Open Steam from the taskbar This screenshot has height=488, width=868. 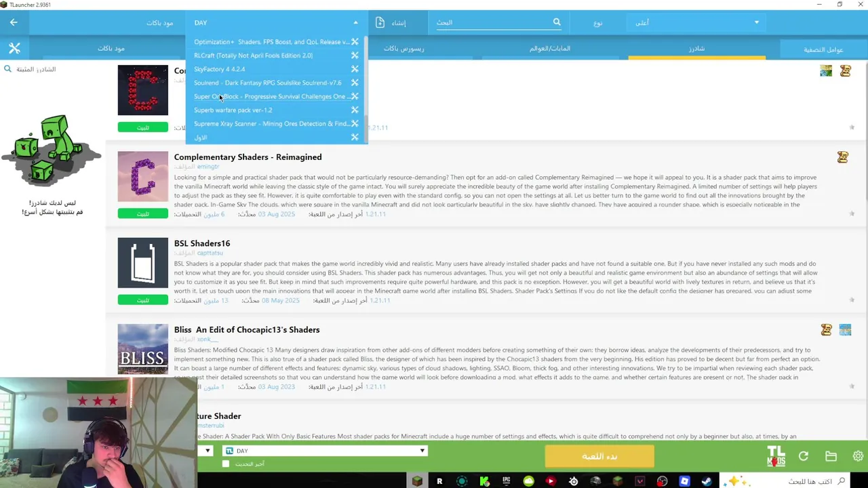(707, 481)
